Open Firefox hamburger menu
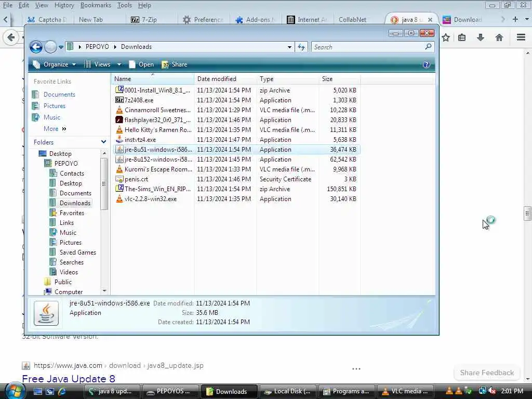Image resolution: width=532 pixels, height=399 pixels. pos(521,37)
